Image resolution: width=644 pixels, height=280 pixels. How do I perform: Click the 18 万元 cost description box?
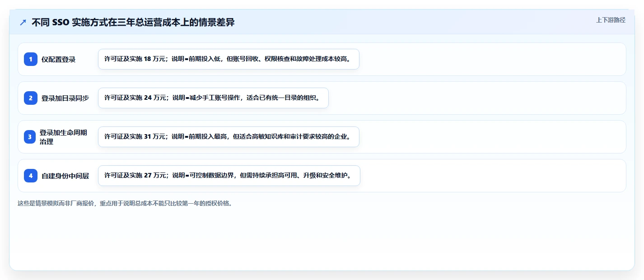[x=229, y=59]
